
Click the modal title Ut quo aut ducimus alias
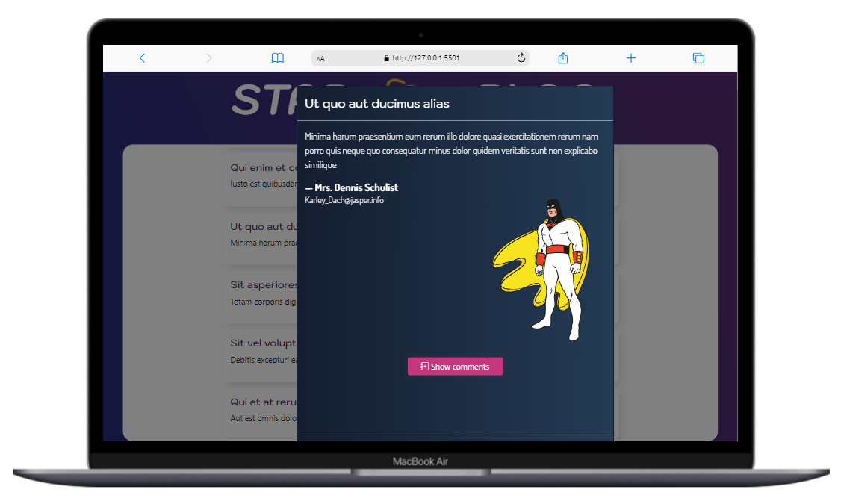(x=377, y=104)
